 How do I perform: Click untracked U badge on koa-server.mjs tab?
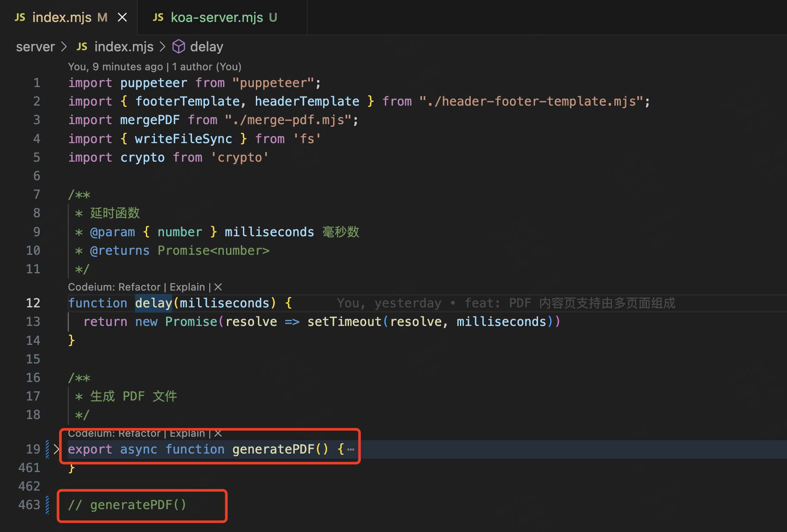click(273, 17)
